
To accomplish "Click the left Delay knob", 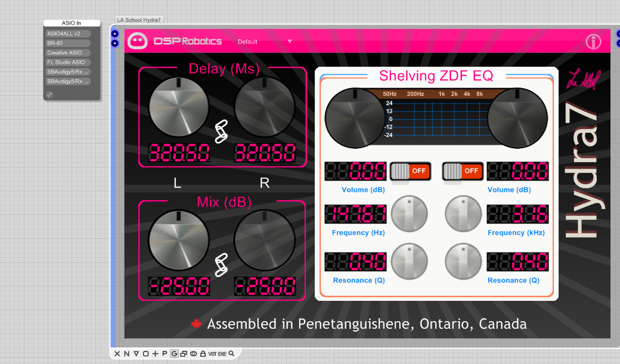I will [179, 107].
